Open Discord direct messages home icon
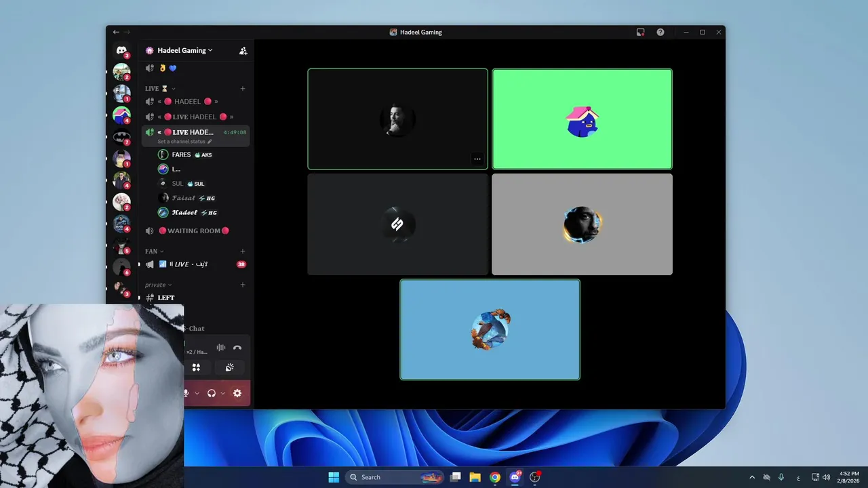This screenshot has height=488, width=868. (x=121, y=50)
